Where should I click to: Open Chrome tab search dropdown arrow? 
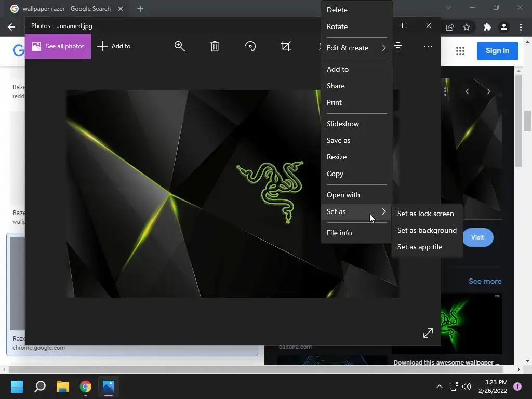(448, 7)
